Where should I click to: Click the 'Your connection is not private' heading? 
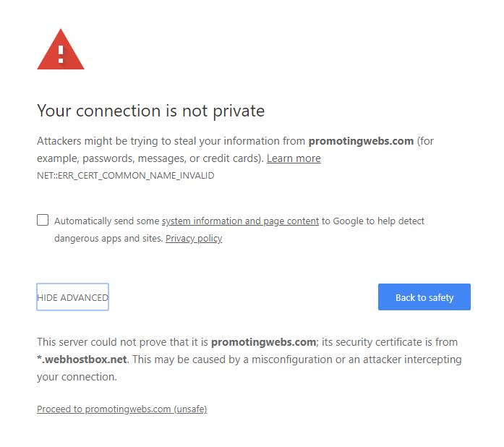click(x=150, y=111)
